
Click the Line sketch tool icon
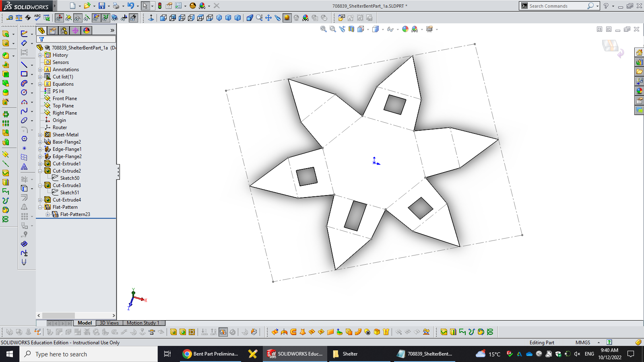point(25,65)
